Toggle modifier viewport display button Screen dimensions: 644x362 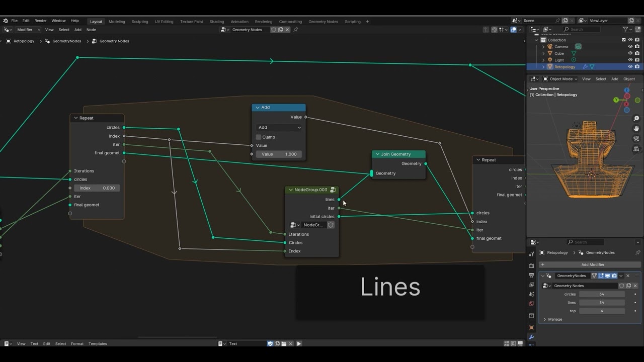[x=607, y=276]
